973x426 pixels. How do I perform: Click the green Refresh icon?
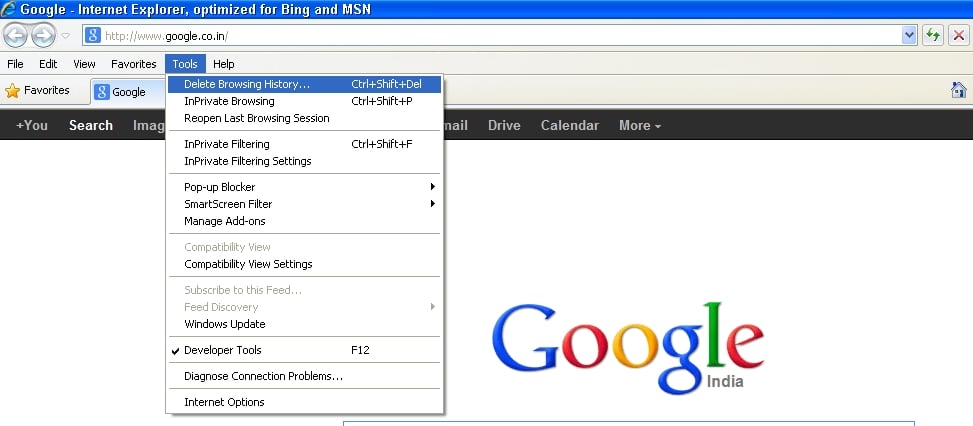click(933, 35)
